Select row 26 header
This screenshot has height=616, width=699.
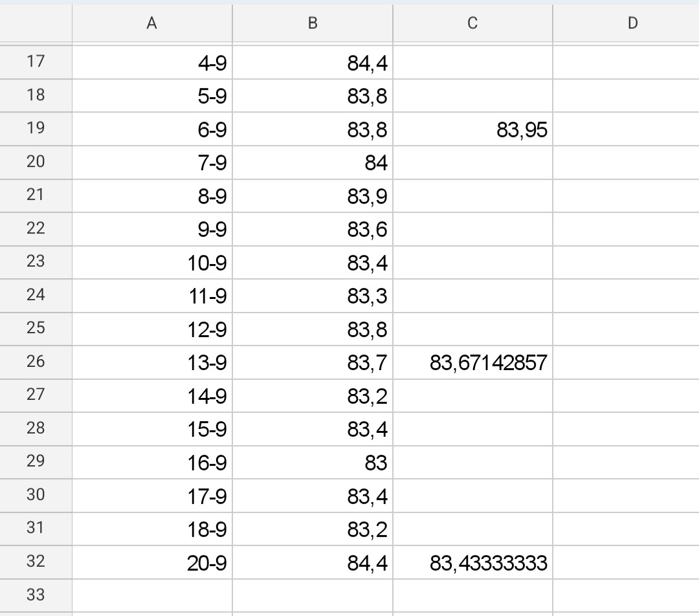pyautogui.click(x=36, y=362)
